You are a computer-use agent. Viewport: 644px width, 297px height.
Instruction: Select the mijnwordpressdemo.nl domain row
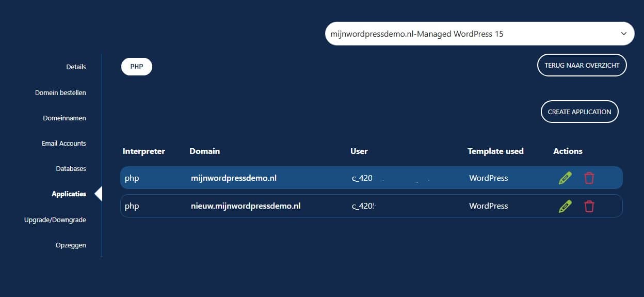[x=233, y=178]
